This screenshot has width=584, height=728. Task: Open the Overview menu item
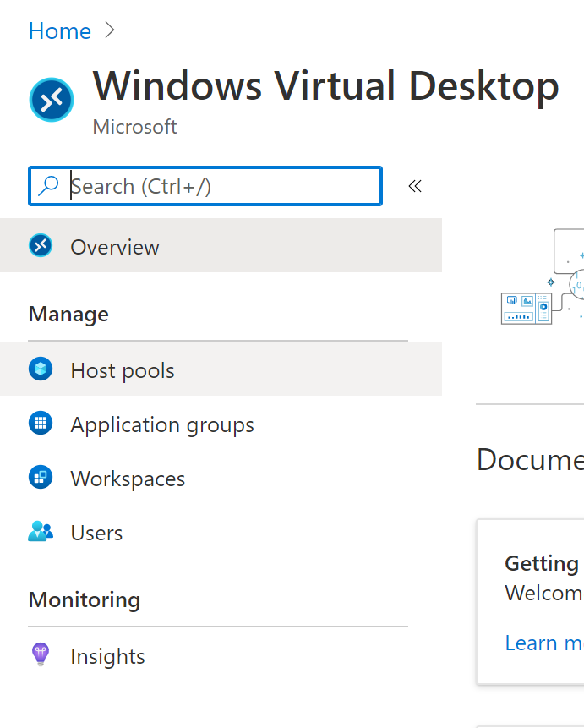point(221,245)
